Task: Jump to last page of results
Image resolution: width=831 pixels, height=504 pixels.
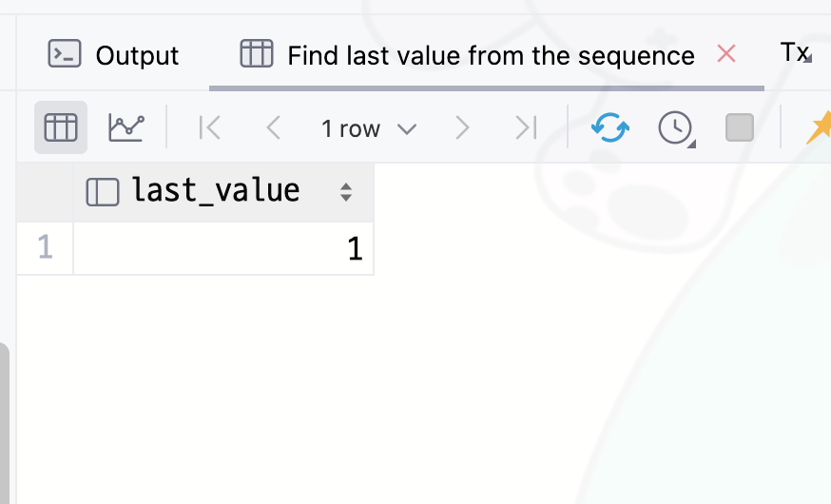Action: click(526, 127)
